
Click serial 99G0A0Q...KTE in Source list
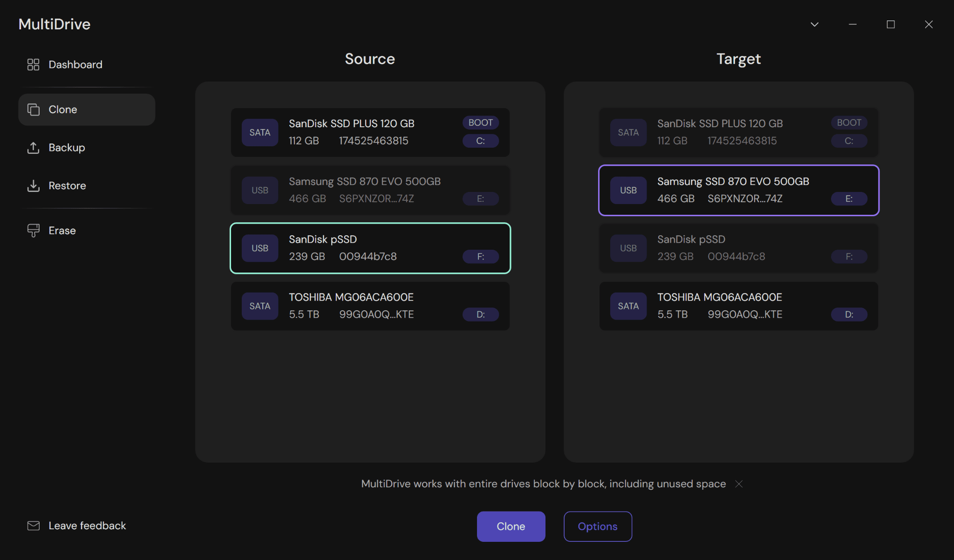376,314
